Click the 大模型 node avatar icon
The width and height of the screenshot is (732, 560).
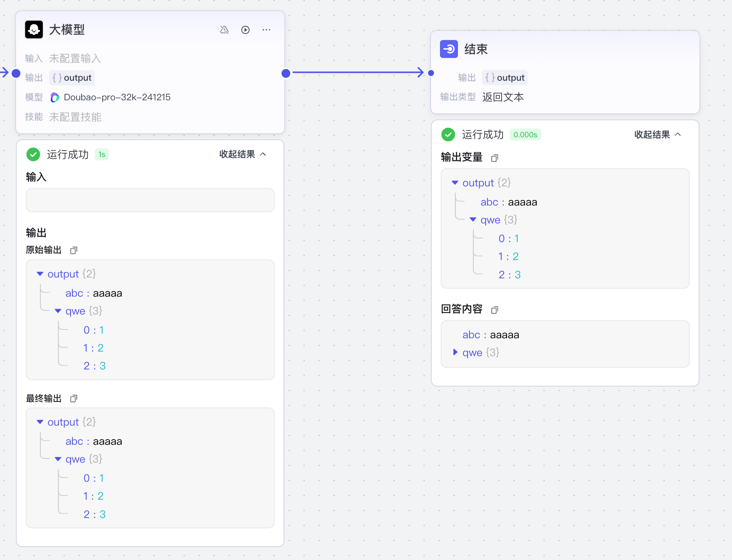[34, 30]
